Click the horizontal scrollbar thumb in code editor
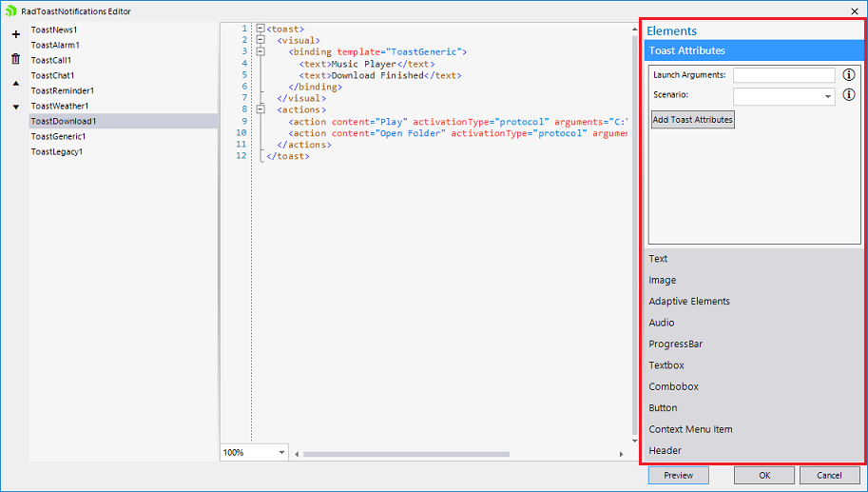 [406, 454]
